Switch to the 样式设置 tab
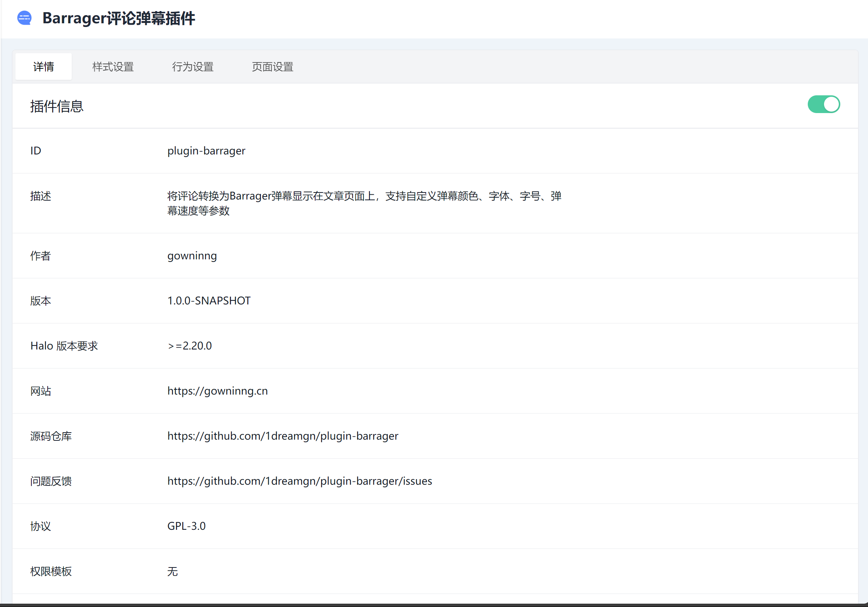The height and width of the screenshot is (607, 868). click(x=113, y=67)
